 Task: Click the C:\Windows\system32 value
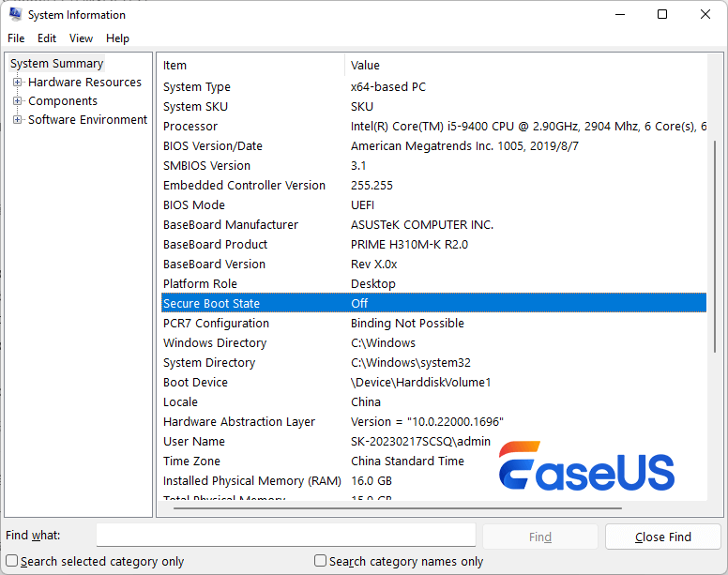tap(410, 362)
